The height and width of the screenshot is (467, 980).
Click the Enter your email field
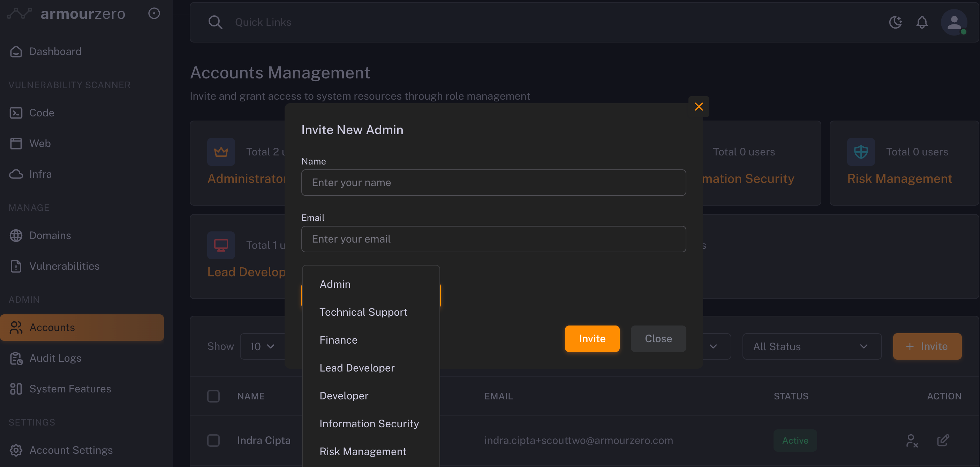[x=493, y=239]
